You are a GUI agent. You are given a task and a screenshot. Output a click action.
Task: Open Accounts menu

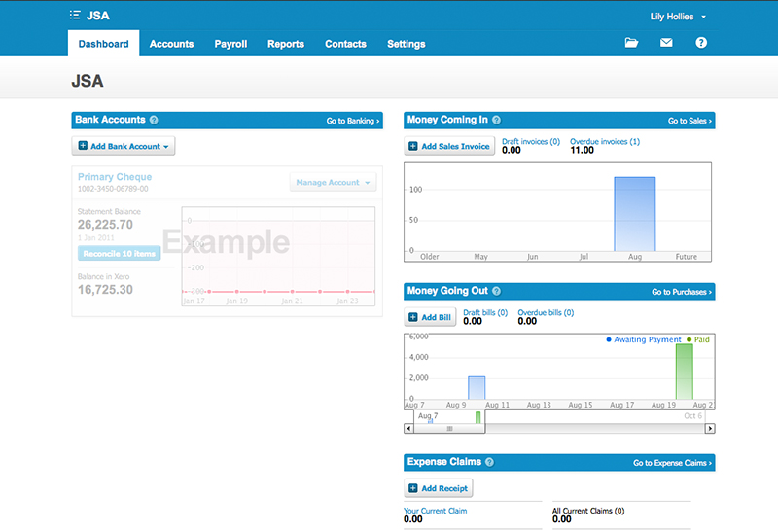point(171,44)
